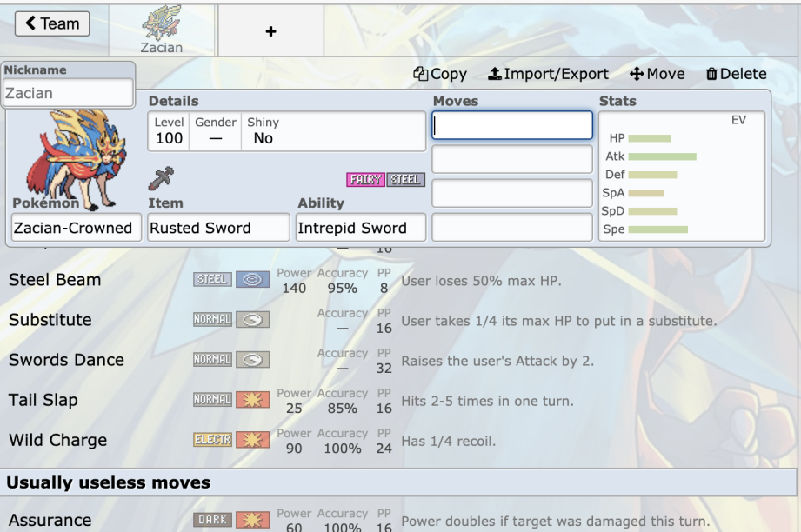801x532 pixels.
Task: Click Dark type icon on Assurance
Action: [x=212, y=520]
